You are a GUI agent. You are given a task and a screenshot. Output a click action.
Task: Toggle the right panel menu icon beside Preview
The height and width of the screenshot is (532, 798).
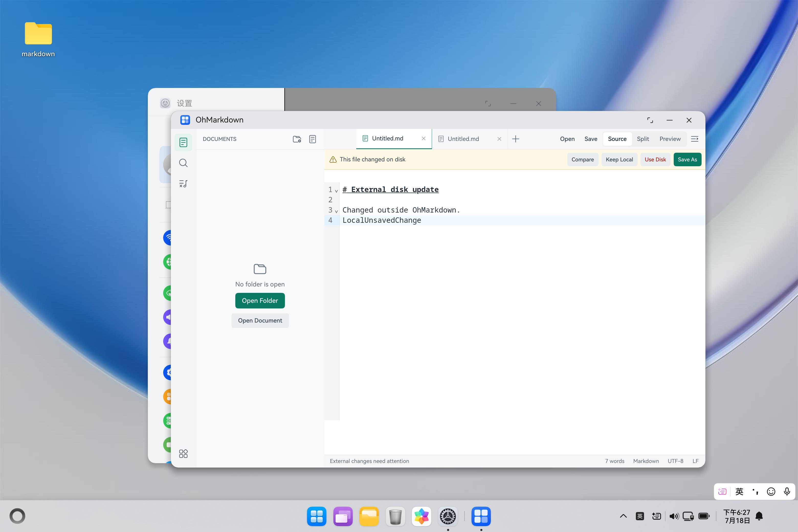tap(694, 139)
